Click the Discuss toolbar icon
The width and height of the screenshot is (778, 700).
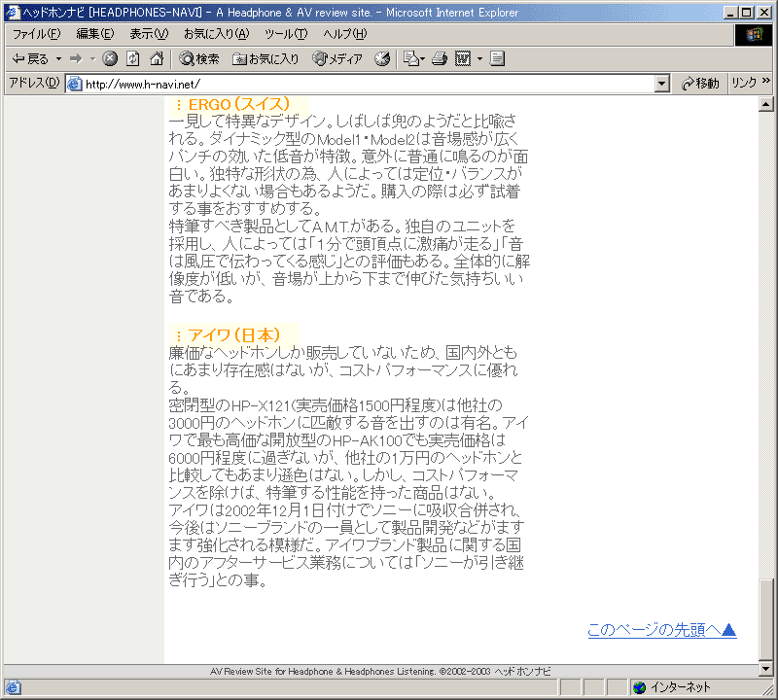497,59
